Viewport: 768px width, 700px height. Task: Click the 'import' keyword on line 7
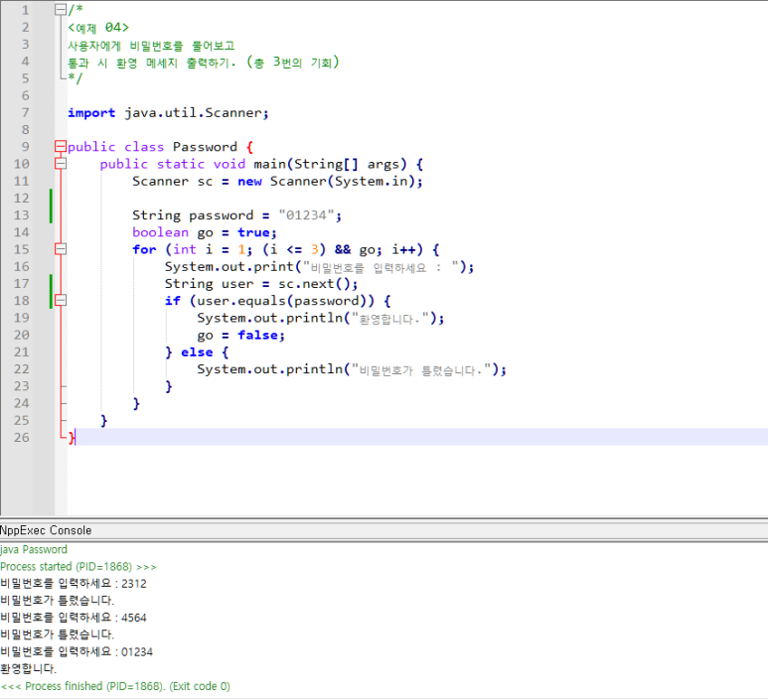[91, 113]
